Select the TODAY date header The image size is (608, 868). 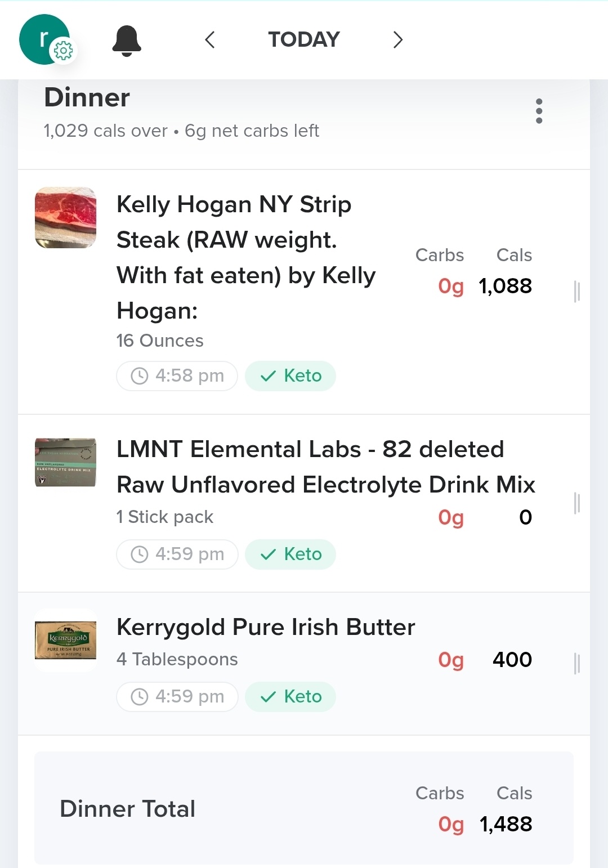[x=304, y=40]
